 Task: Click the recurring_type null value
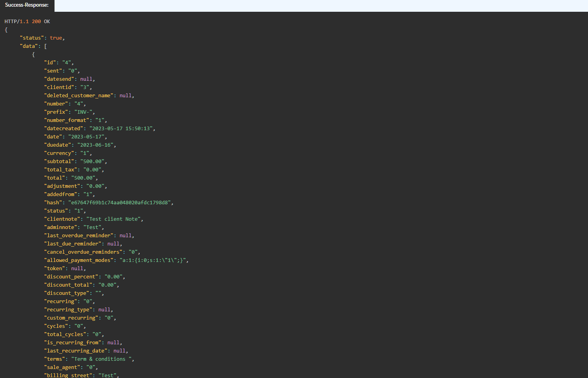(x=104, y=309)
